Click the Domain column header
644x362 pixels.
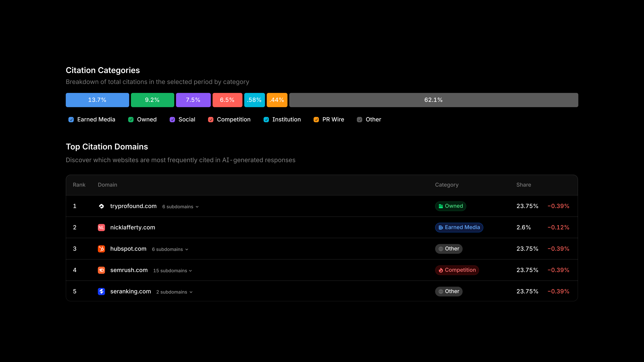[107, 185]
